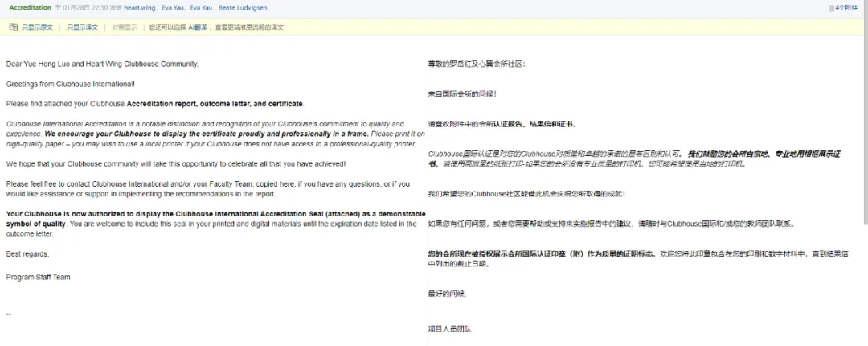Open the AI翻译 translation link
Screen dimensions: 868x346
pyautogui.click(x=199, y=27)
